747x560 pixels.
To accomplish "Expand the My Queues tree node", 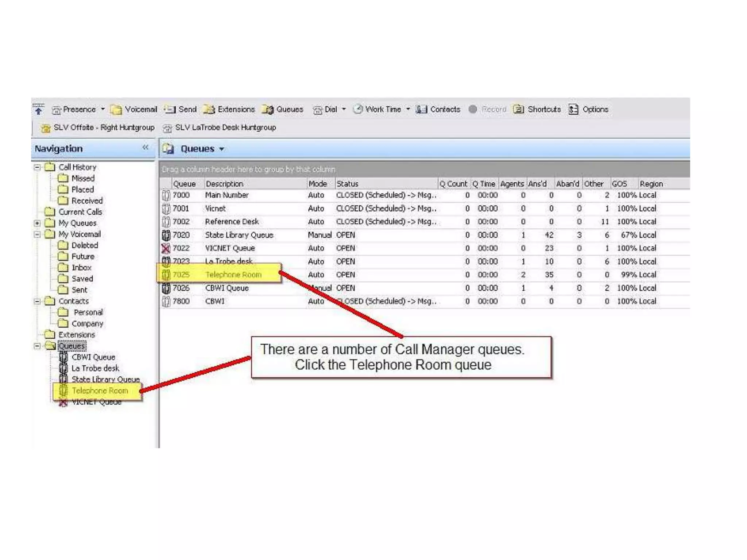I will 37,223.
